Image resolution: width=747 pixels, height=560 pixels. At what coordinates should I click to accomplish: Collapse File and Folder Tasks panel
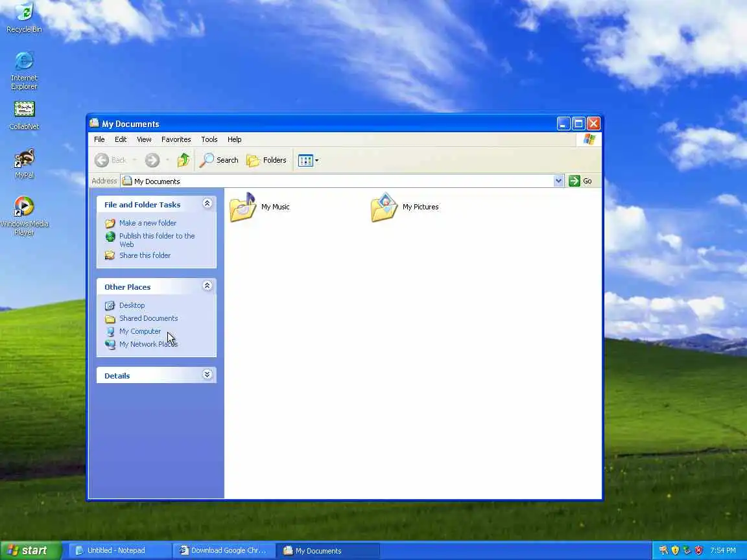(x=207, y=204)
